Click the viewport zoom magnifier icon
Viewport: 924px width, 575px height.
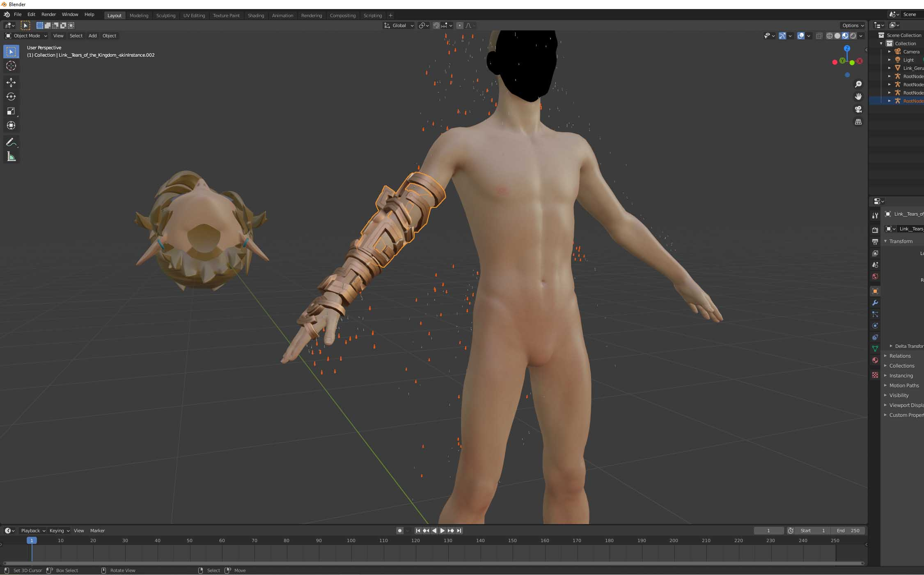858,84
